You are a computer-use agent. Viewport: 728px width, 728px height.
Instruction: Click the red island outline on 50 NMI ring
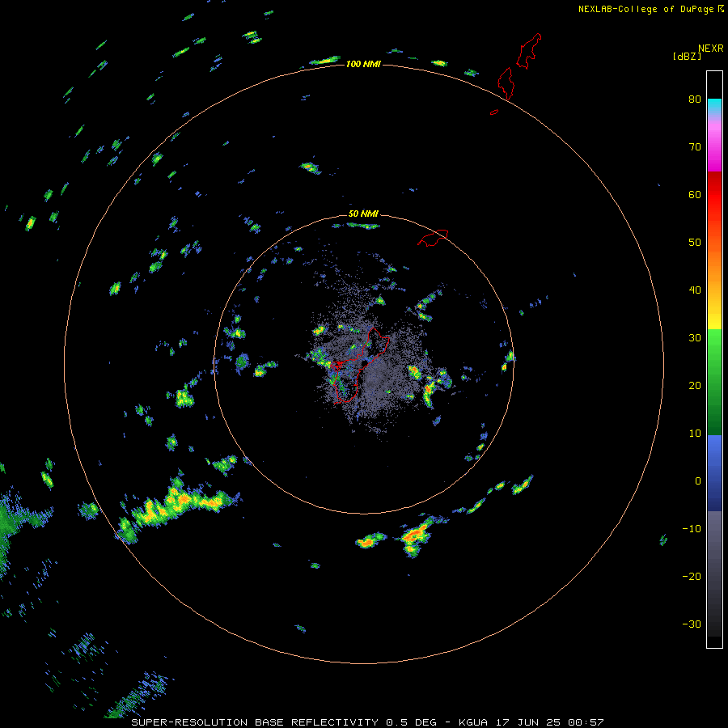coord(434,238)
